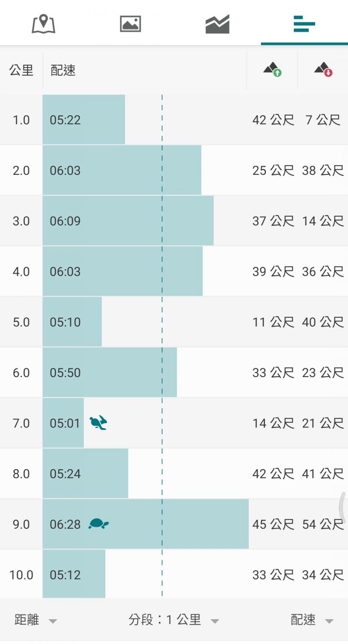Click the 配速 column header
Image resolution: width=348 pixels, height=644 pixels.
63,70
